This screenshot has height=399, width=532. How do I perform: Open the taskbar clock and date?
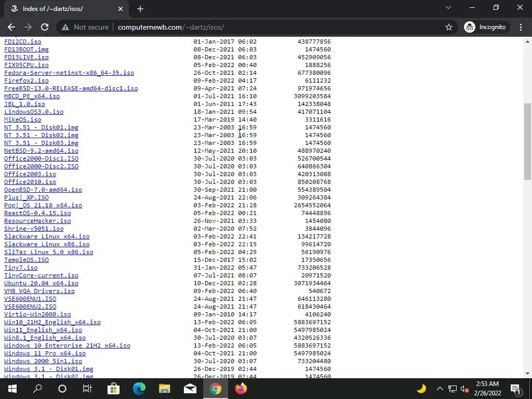tap(487, 389)
